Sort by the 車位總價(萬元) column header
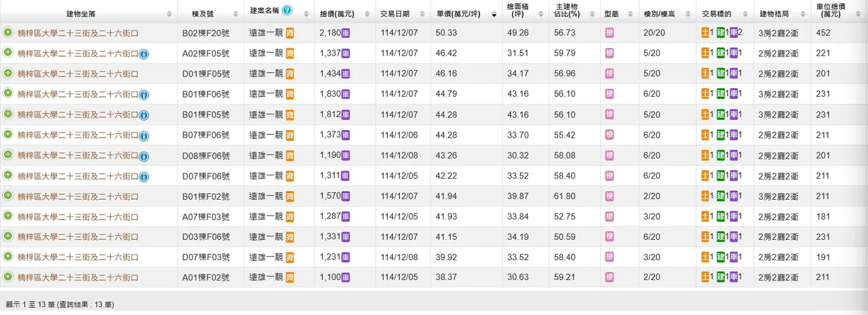This screenshot has width=868, height=315. (x=831, y=9)
